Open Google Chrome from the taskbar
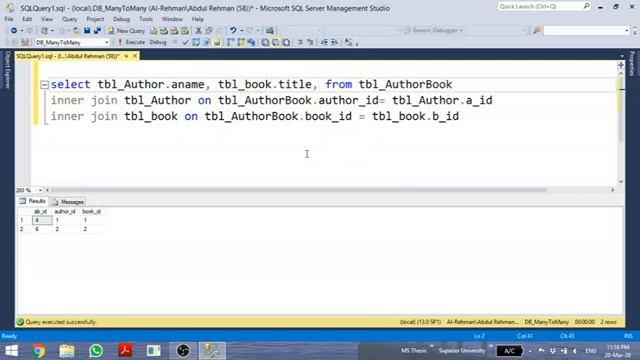Viewport: 640px width, 360px height. point(39,351)
